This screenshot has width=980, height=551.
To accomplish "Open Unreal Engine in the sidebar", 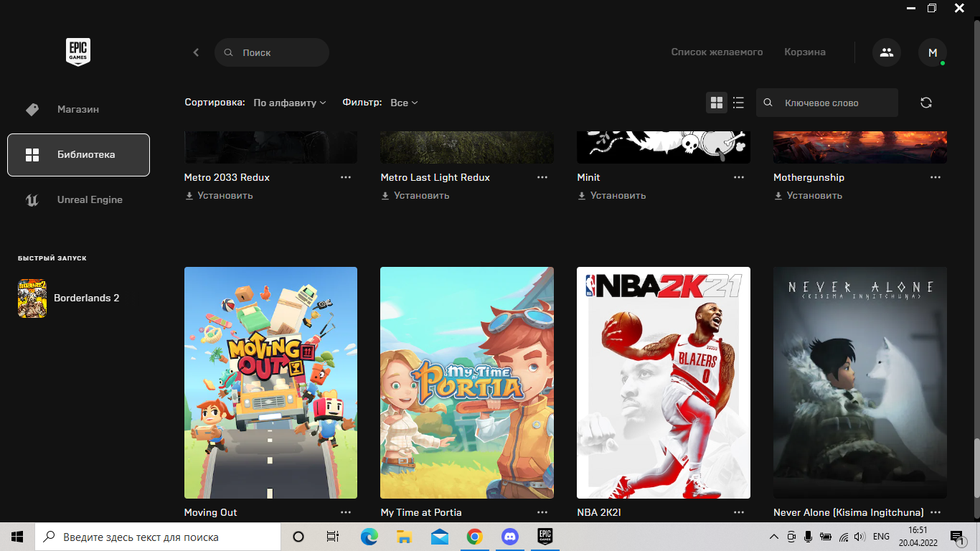I will pos(78,200).
